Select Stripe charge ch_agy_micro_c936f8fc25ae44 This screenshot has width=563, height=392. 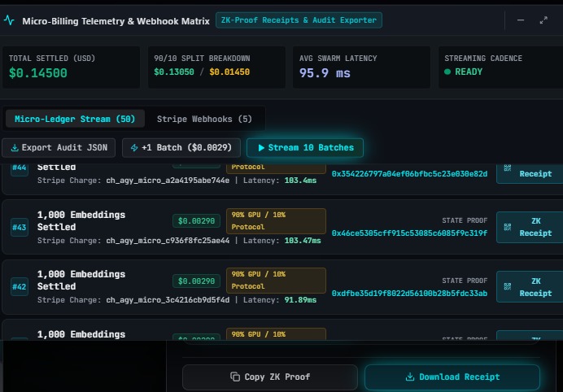click(168, 241)
